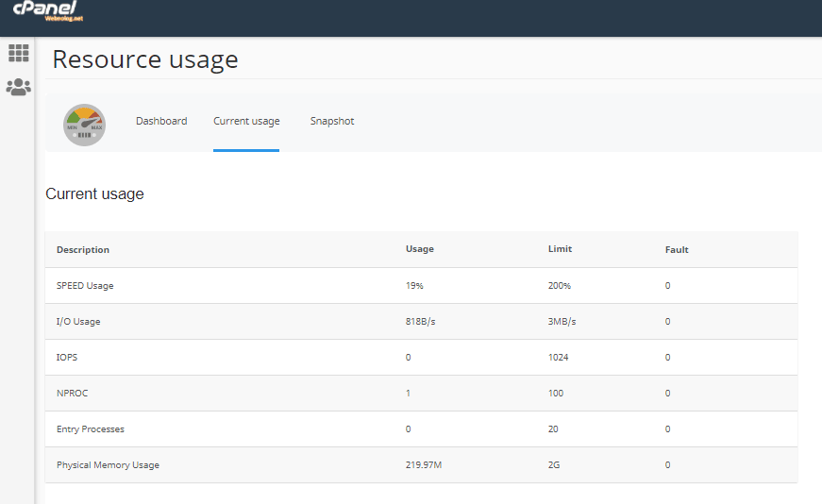Select the I/O Usage row label
The image size is (822, 504).
coord(78,322)
